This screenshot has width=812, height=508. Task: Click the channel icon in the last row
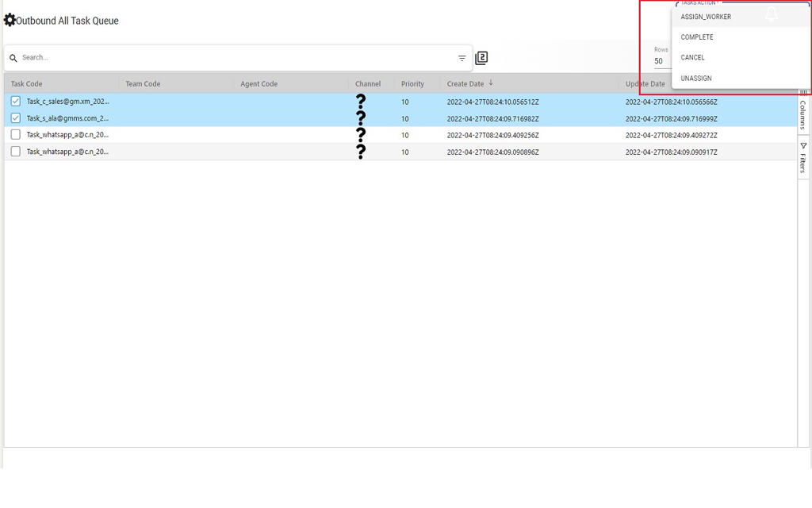(361, 152)
